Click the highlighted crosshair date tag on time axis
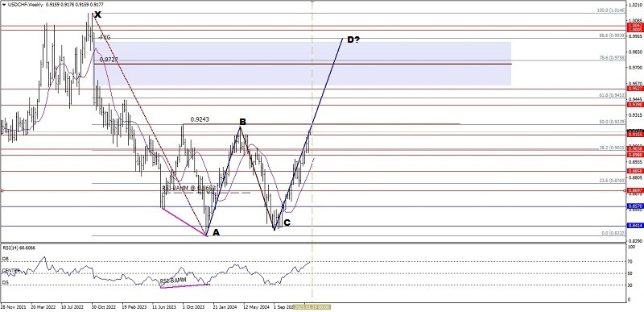Viewport: 644px width, 312px height. click(312, 306)
